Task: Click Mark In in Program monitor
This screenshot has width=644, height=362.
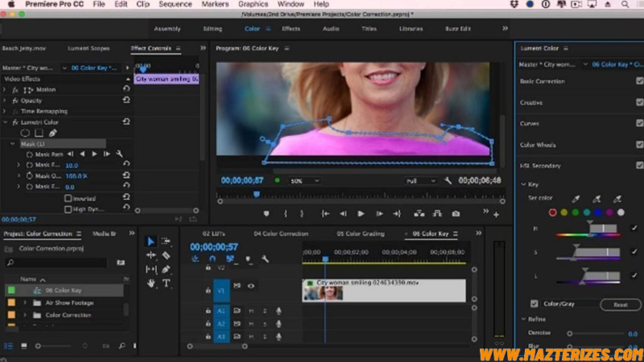Action: 285,214
